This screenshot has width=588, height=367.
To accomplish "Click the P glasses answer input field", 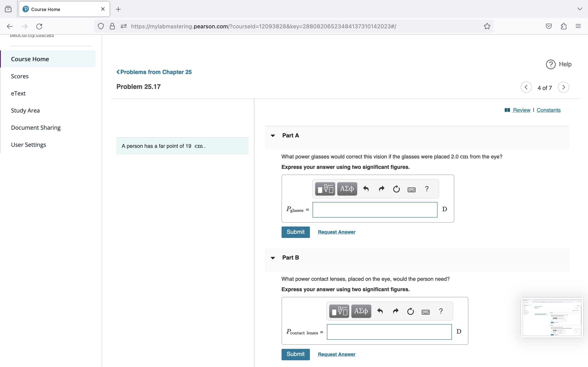I will point(375,210).
